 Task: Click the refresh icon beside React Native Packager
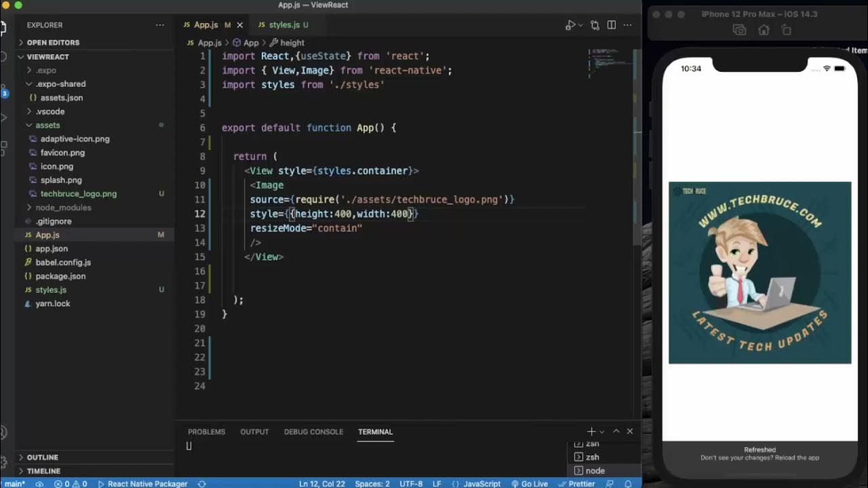pyautogui.click(x=201, y=483)
